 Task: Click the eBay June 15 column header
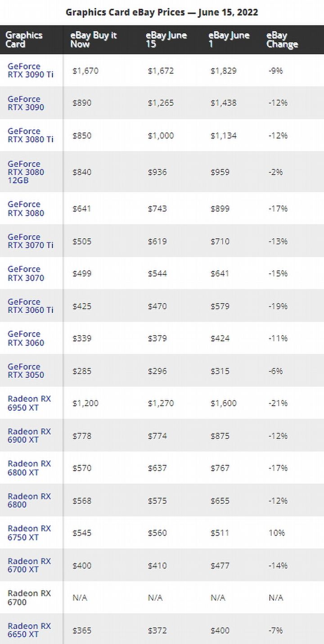(x=166, y=40)
